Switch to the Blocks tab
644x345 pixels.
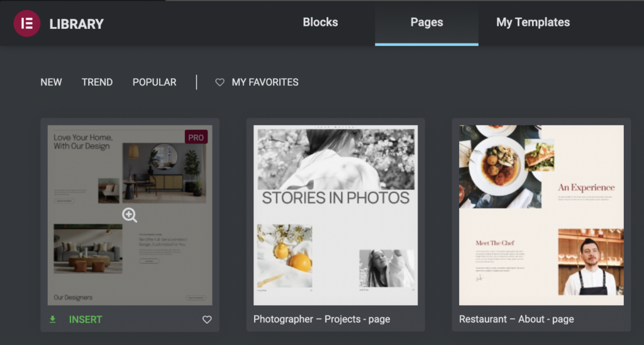click(320, 23)
